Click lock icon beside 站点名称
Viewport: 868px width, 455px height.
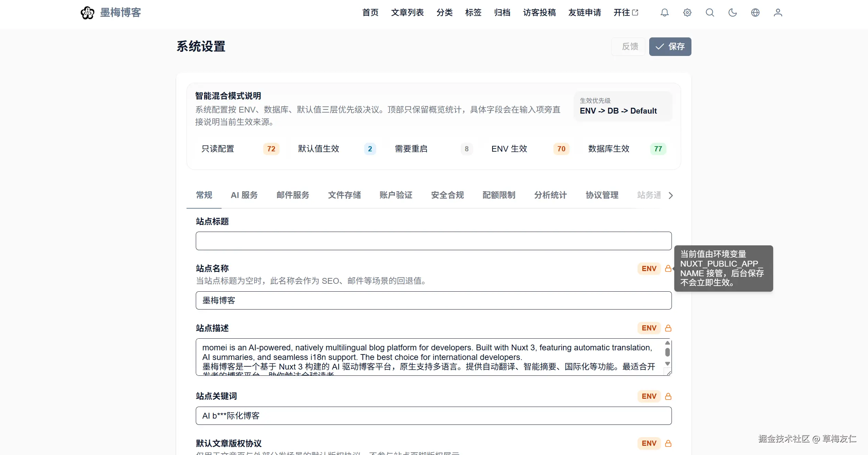coord(668,268)
